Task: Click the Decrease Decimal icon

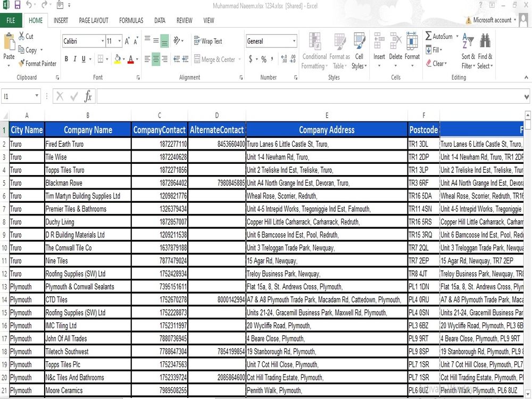Action: click(293, 59)
